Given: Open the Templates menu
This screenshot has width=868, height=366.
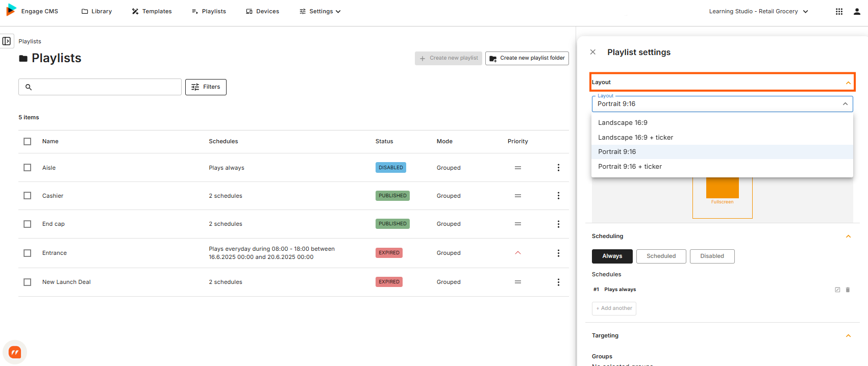Looking at the screenshot, I should (152, 11).
